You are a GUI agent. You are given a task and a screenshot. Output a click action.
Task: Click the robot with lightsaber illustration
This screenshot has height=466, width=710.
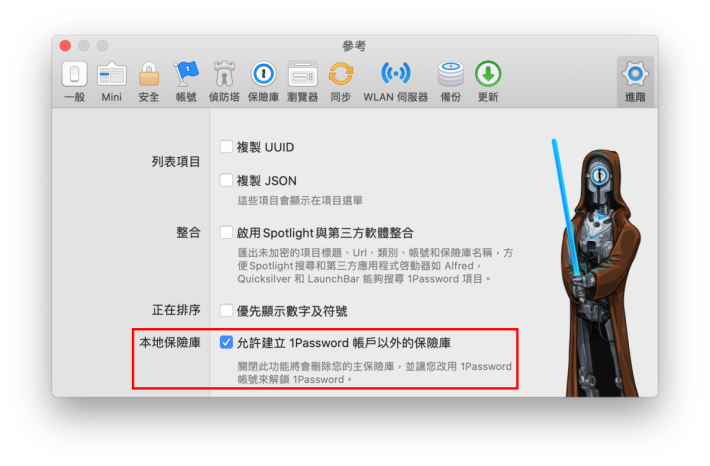[x=597, y=268]
